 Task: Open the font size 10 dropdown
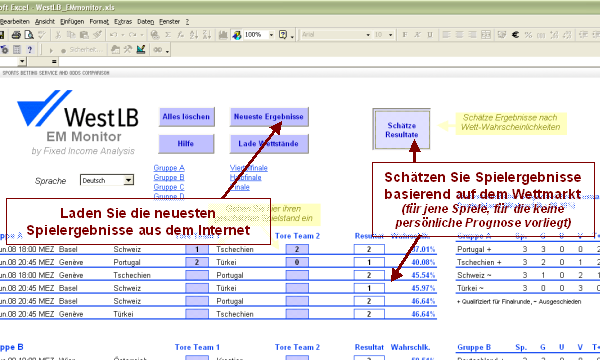pyautogui.click(x=390, y=35)
